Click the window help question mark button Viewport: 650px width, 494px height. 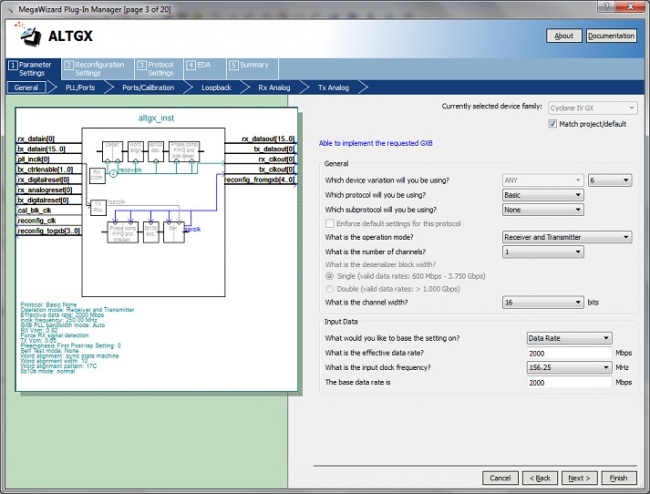tap(606, 7)
